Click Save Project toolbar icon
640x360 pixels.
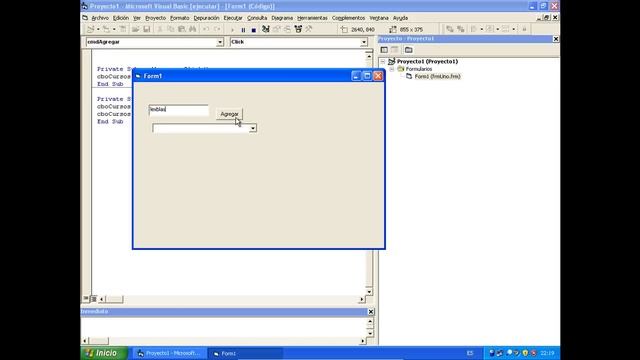pos(147,29)
